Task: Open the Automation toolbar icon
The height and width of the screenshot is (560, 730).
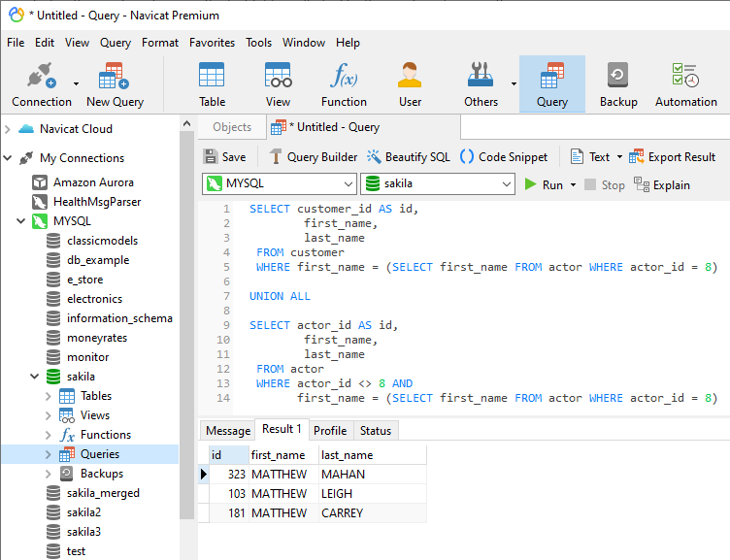Action: [x=685, y=84]
